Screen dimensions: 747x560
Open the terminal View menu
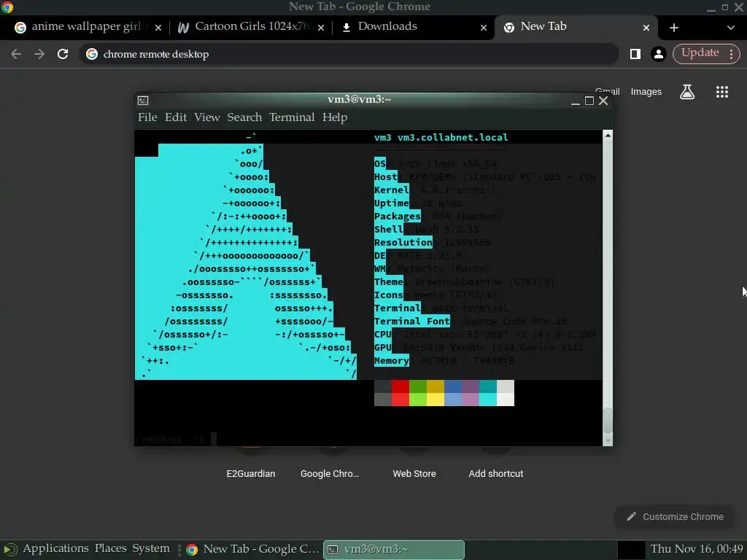pyautogui.click(x=206, y=117)
